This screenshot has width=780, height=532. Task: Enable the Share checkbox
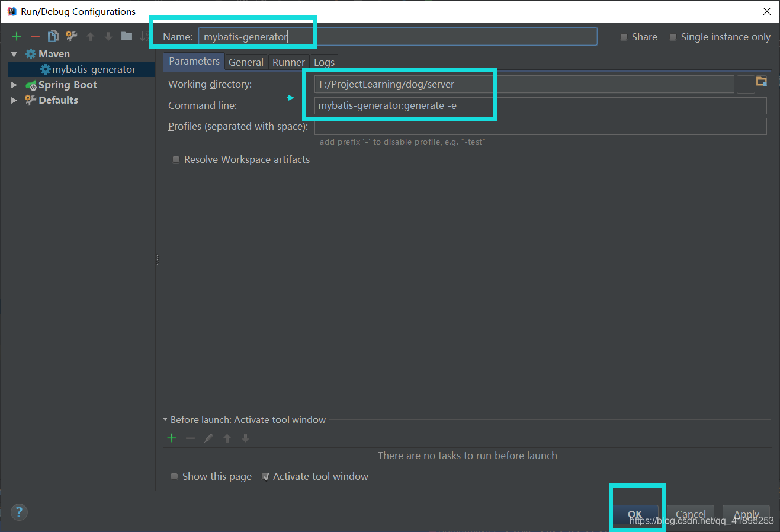624,37
